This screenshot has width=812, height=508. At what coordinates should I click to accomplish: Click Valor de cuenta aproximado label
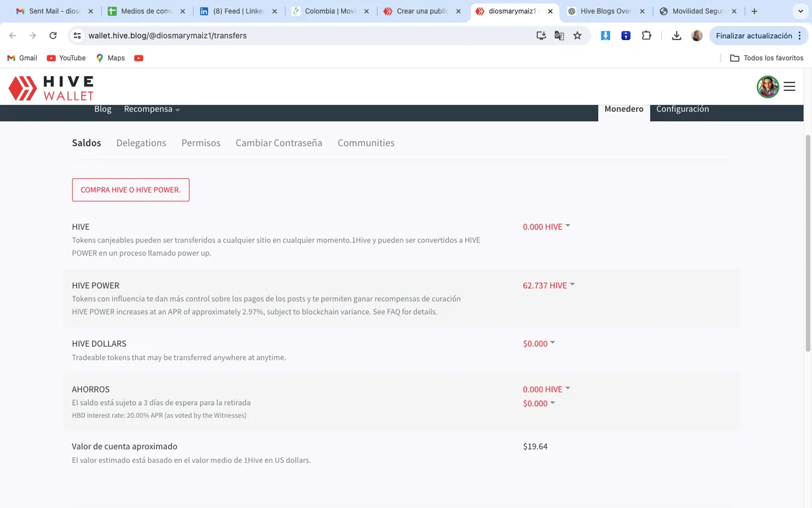(124, 446)
